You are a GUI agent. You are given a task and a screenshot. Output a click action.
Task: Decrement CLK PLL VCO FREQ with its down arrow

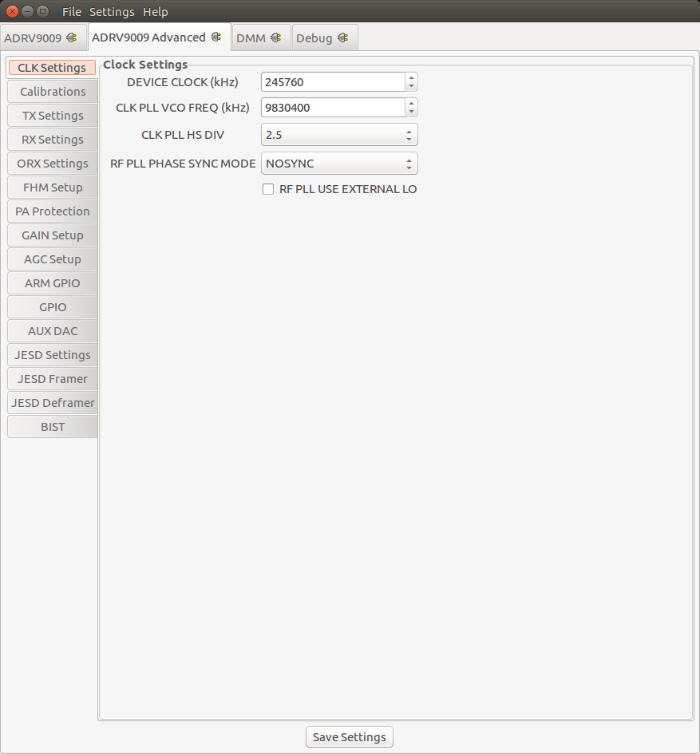point(410,111)
